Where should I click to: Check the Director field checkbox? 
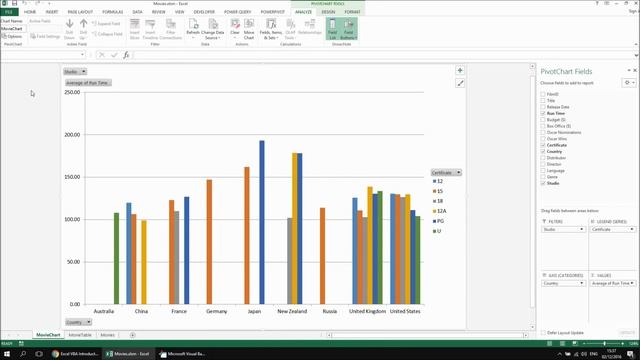pos(543,164)
